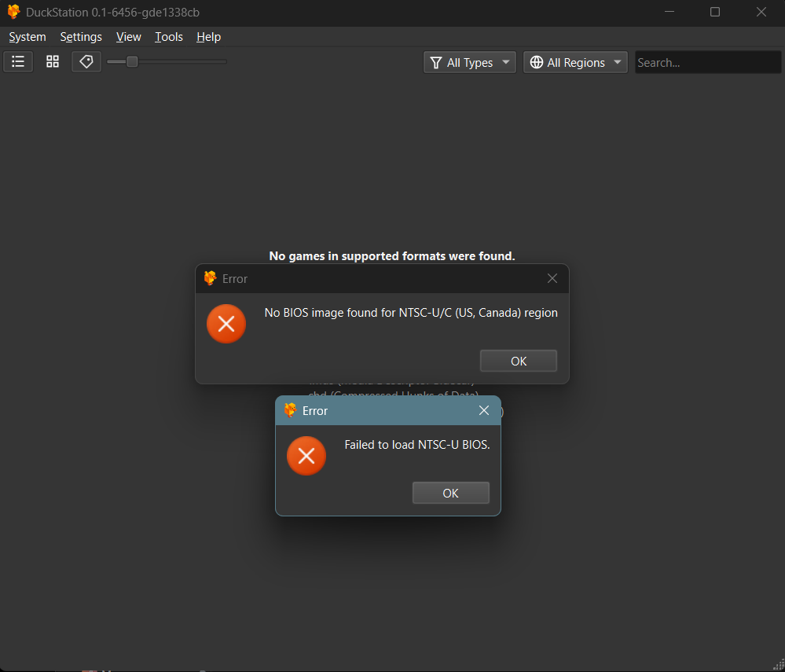The image size is (785, 672).
Task: Toggle show titles tag icon
Action: click(x=86, y=61)
